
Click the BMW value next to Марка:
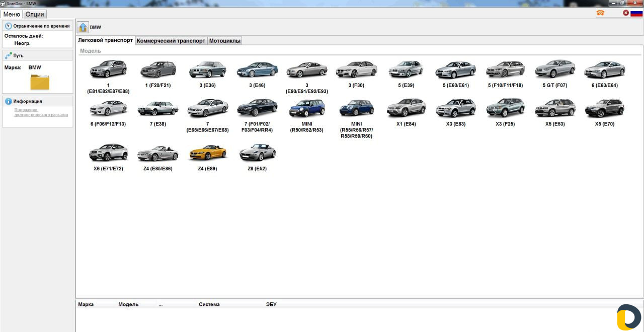(x=35, y=68)
